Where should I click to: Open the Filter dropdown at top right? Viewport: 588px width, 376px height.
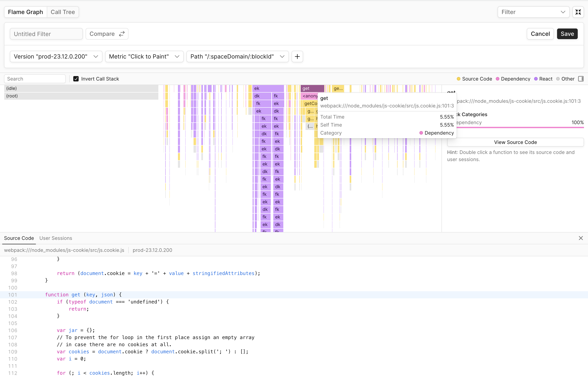533,12
